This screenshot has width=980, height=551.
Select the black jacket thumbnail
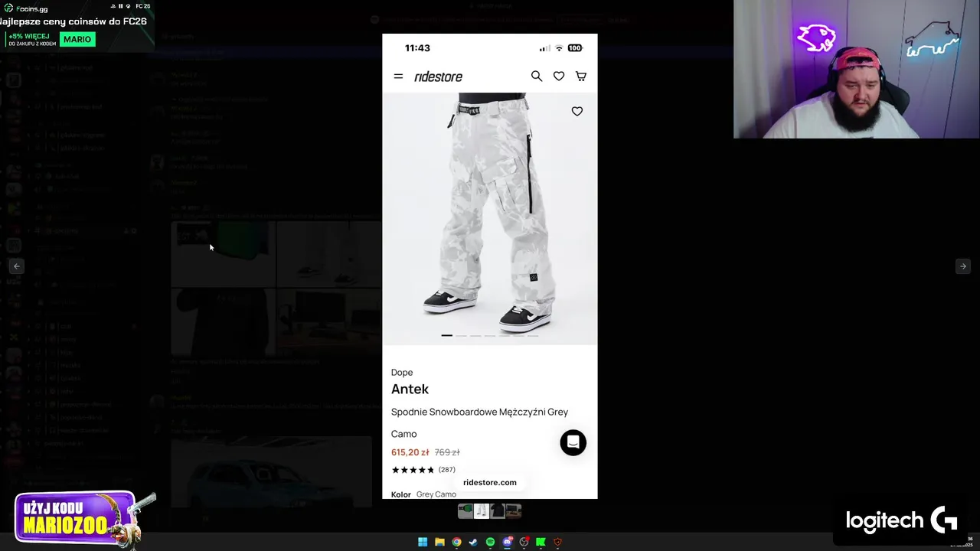498,510
